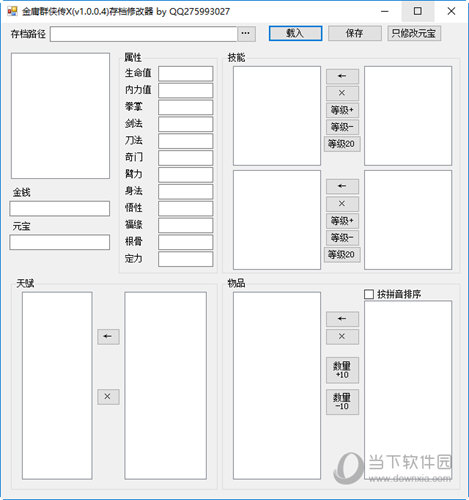Screen dimensions: 469x500
Task: Enable 按拼音排序 checkbox
Action: [369, 294]
